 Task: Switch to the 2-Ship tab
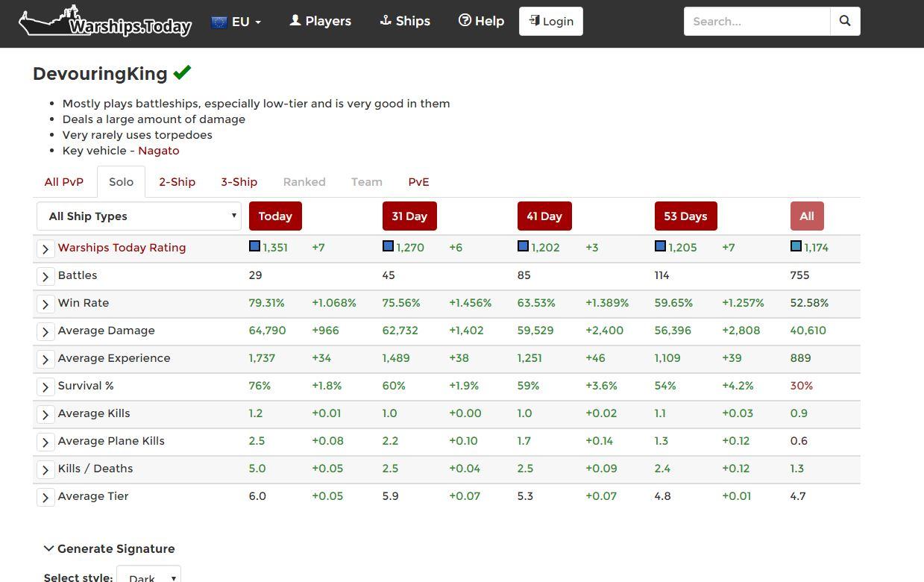tap(177, 181)
